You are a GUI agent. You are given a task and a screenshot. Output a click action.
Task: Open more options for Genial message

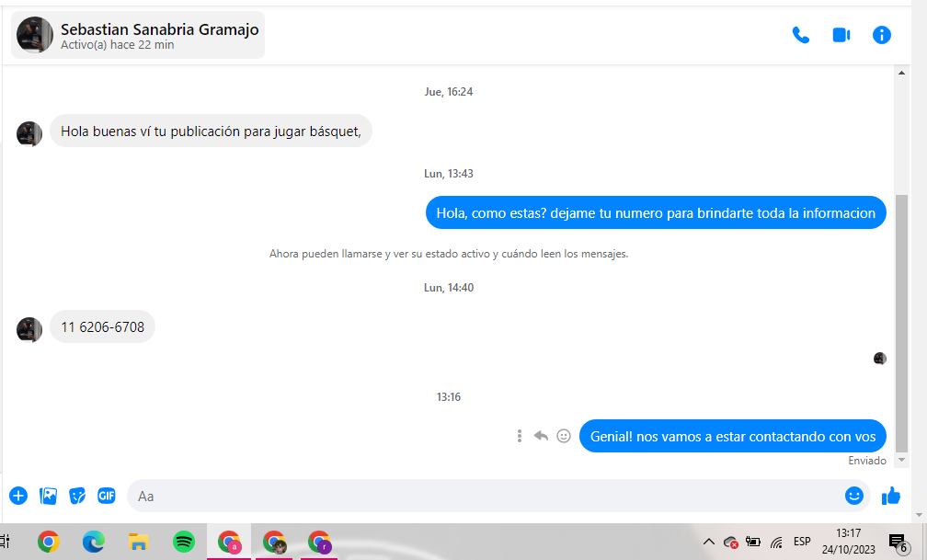click(520, 436)
